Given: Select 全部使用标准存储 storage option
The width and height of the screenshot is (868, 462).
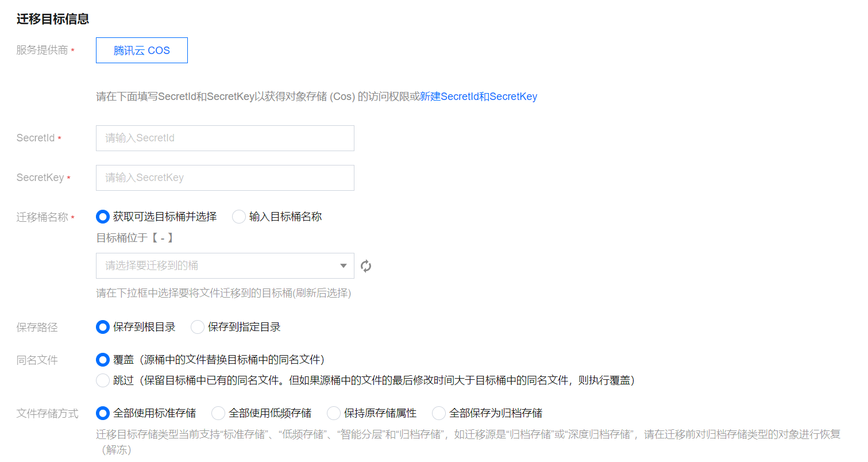Looking at the screenshot, I should tap(103, 413).
